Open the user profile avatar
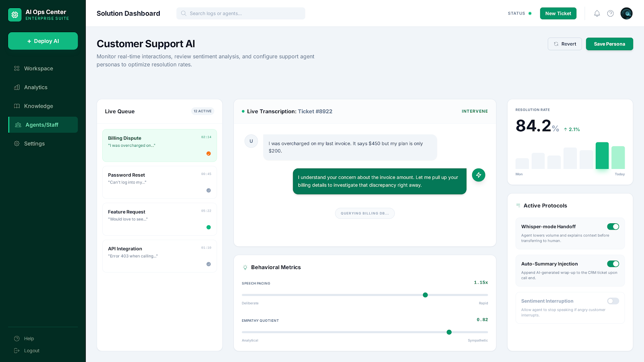Image resolution: width=644 pixels, height=362 pixels. click(x=626, y=13)
